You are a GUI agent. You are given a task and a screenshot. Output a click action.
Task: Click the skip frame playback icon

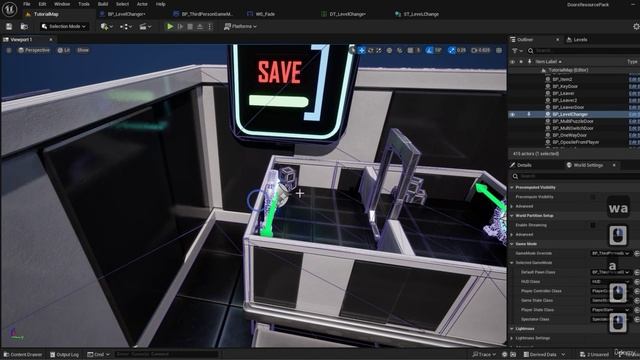tap(180, 27)
